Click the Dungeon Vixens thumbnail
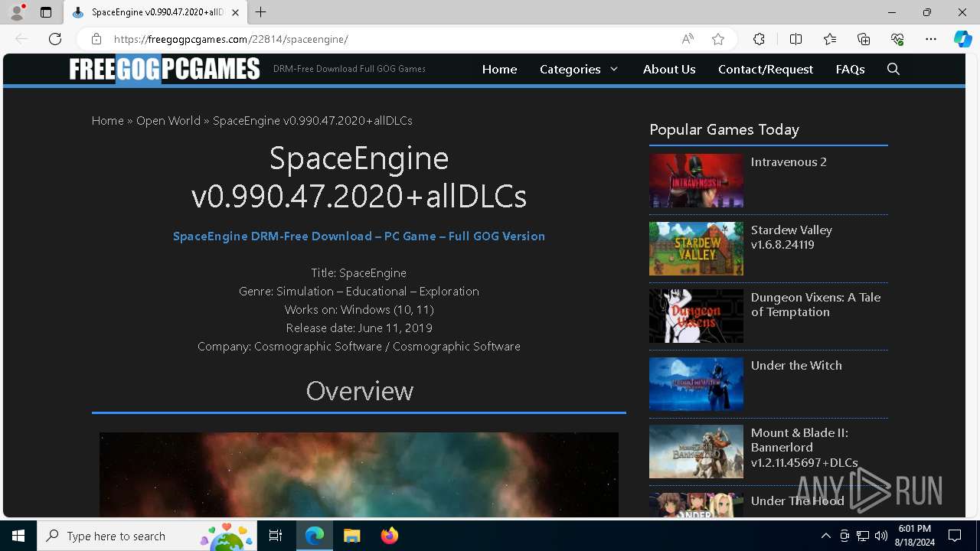This screenshot has height=551, width=980. coord(696,316)
